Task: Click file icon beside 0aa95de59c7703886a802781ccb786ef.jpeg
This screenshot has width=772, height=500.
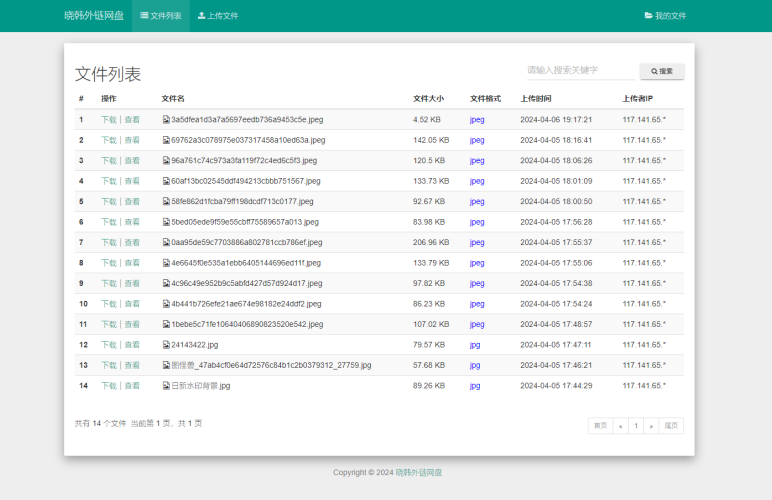Action: [166, 243]
